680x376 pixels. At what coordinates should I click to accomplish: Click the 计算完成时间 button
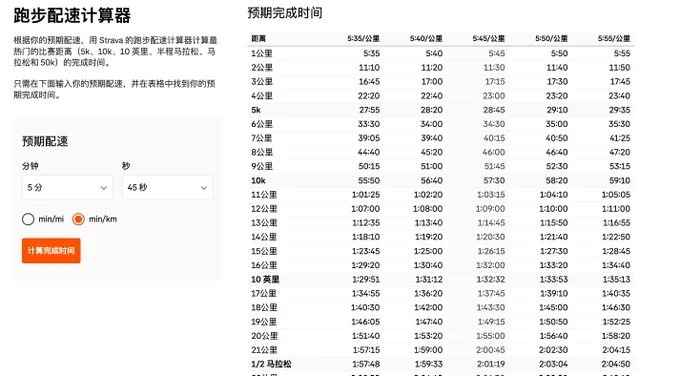[x=51, y=251]
